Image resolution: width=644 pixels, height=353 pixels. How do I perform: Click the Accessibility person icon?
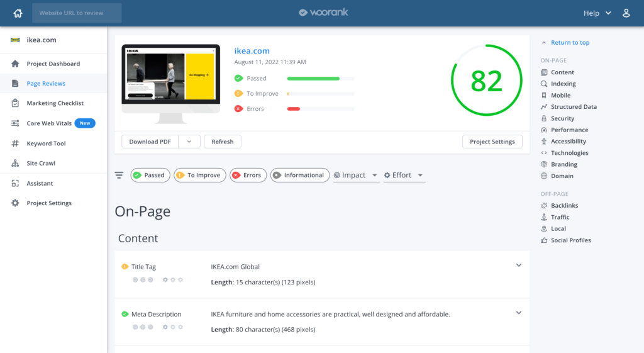pos(544,142)
